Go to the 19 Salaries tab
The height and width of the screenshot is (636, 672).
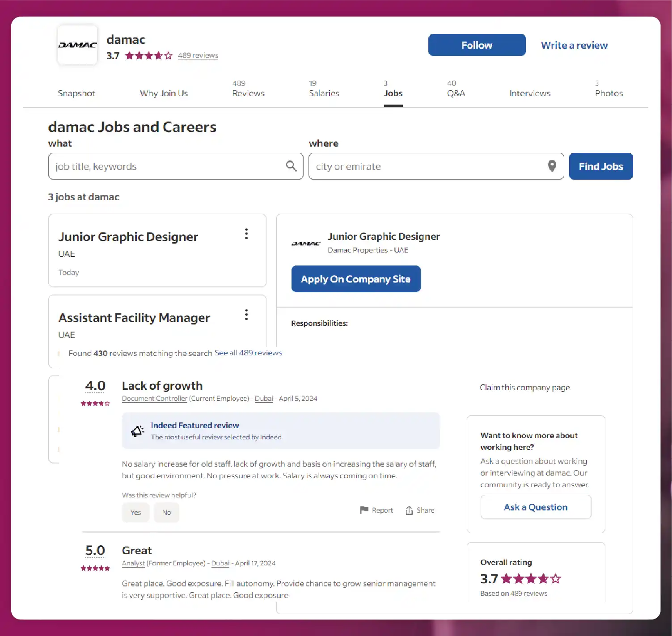(324, 89)
